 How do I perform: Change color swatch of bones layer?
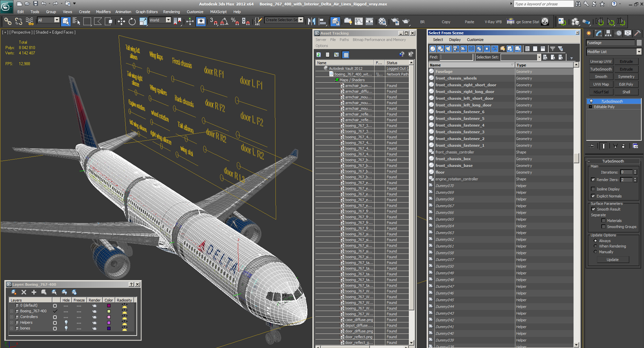(x=109, y=328)
